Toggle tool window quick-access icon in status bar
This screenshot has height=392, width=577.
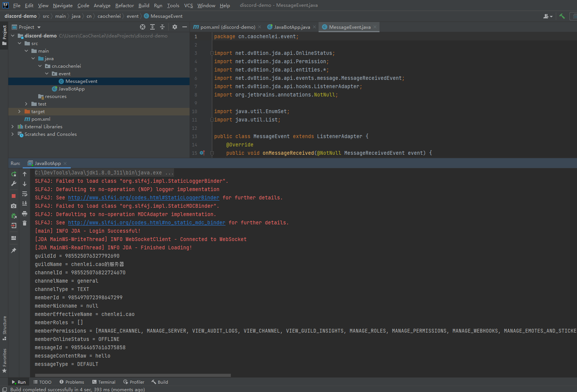[4, 389]
